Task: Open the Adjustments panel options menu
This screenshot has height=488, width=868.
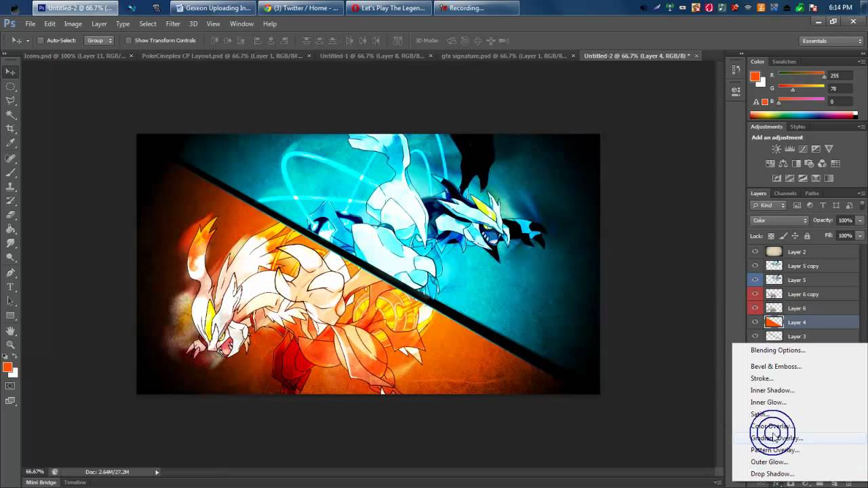Action: point(862,127)
